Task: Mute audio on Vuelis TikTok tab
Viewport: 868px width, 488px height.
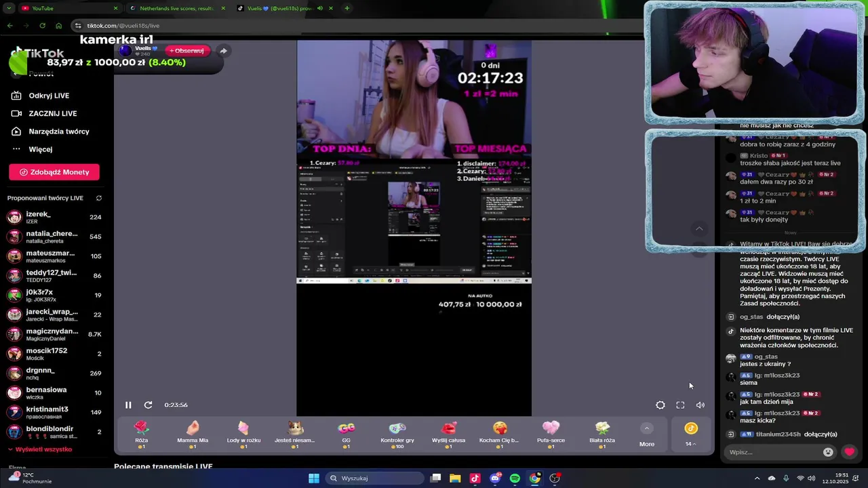Action: [320, 8]
